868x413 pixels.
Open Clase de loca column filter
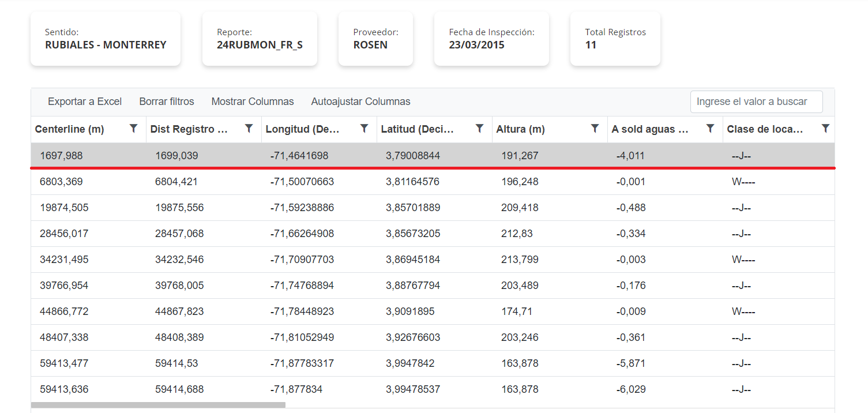pyautogui.click(x=826, y=129)
